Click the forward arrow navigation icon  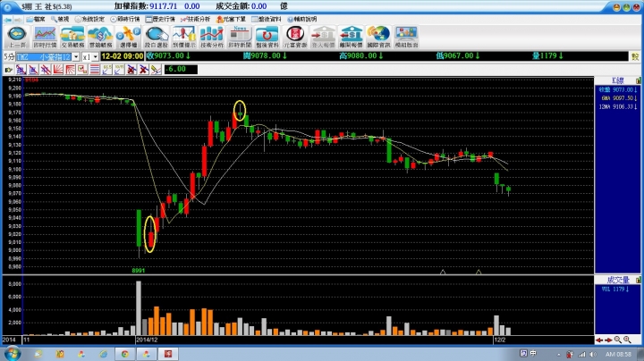point(18,20)
